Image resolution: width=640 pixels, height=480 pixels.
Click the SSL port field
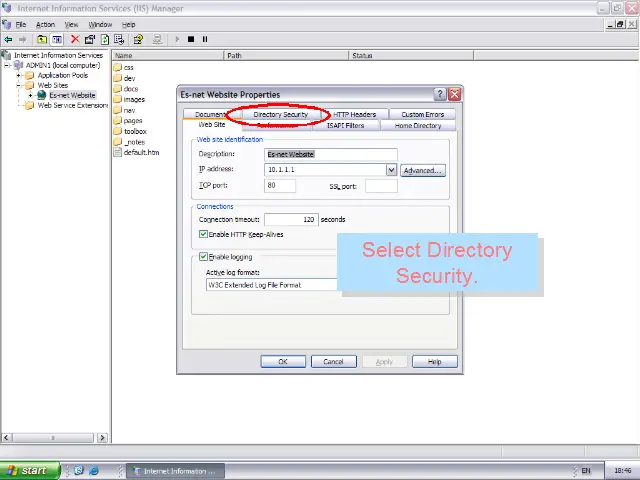tap(381, 186)
